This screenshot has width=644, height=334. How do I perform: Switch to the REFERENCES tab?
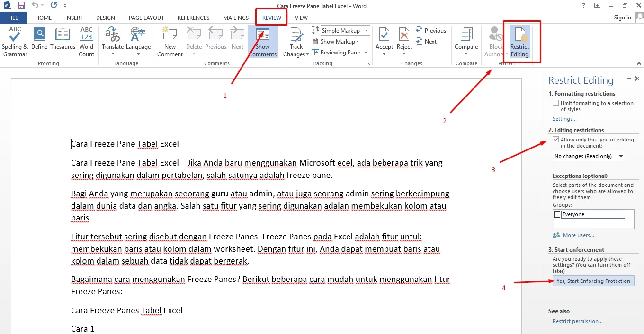coord(193,18)
